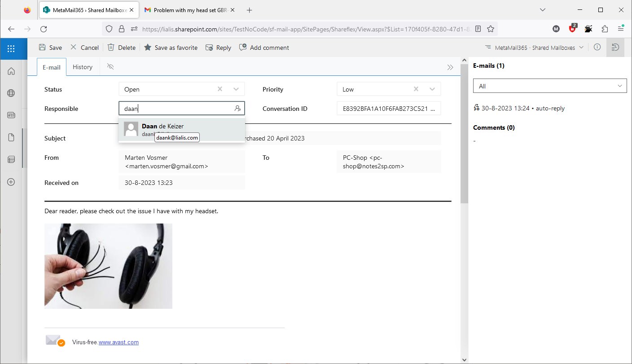
Task: Open the Home icon in left rail
Action: coord(11,71)
